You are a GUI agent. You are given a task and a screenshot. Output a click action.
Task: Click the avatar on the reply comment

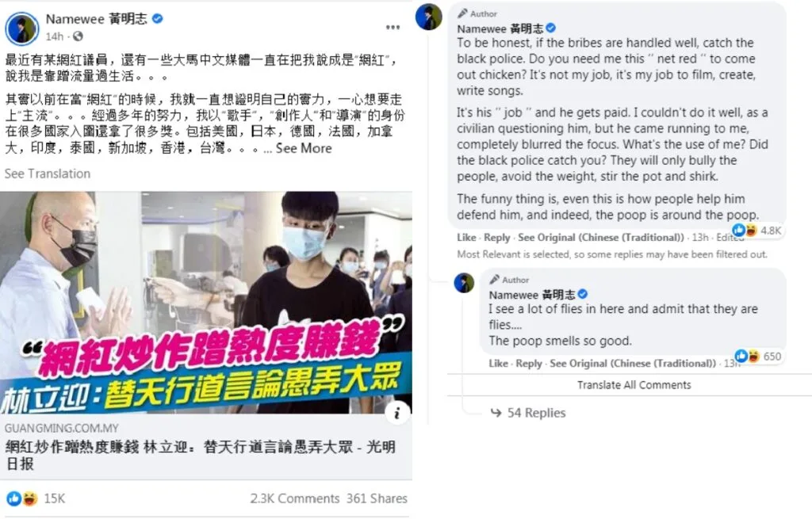click(x=464, y=283)
